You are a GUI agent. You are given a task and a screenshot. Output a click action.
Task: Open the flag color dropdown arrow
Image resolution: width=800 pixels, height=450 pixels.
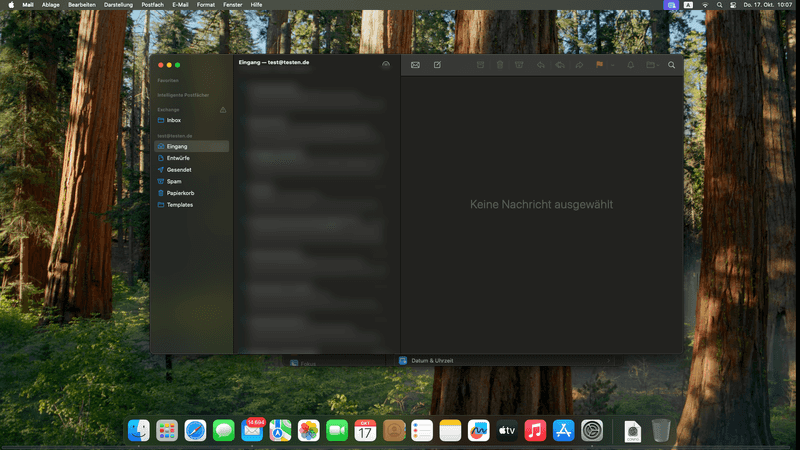pos(610,65)
